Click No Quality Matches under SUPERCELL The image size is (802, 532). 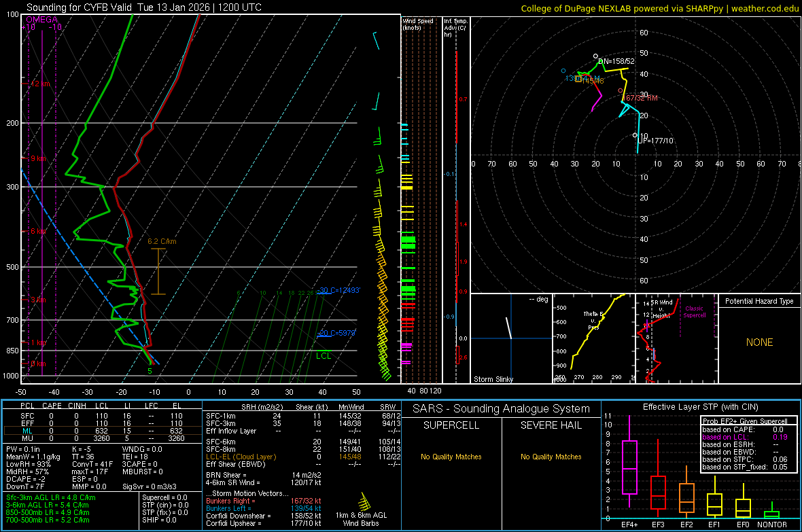451,457
